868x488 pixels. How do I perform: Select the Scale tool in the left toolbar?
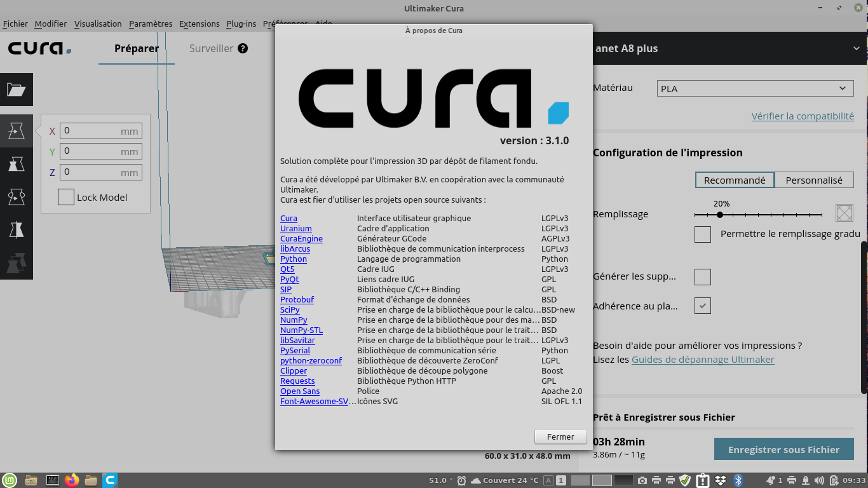pyautogui.click(x=17, y=165)
